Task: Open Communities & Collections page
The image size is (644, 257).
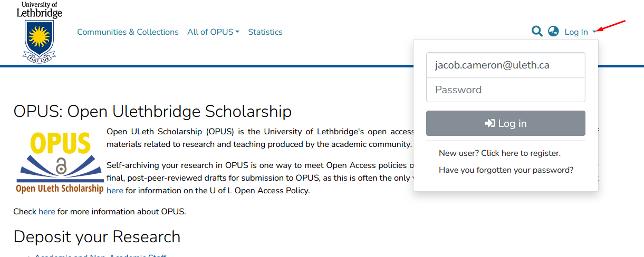Action: [x=128, y=32]
